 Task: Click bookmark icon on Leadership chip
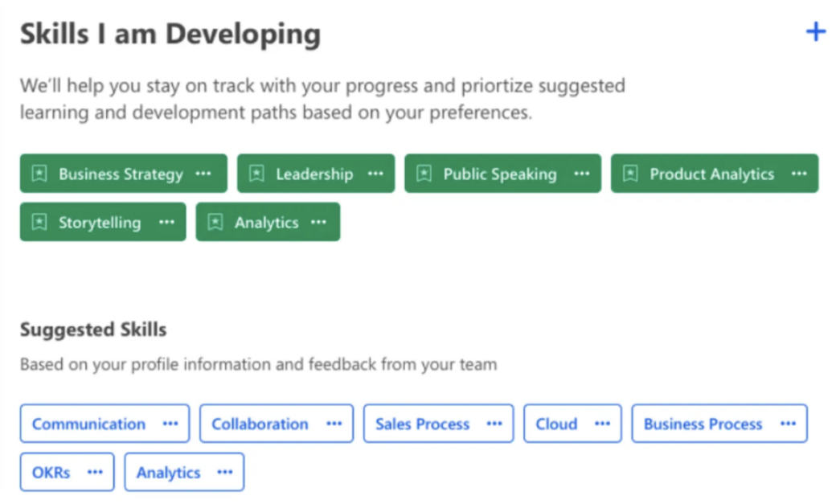(256, 174)
